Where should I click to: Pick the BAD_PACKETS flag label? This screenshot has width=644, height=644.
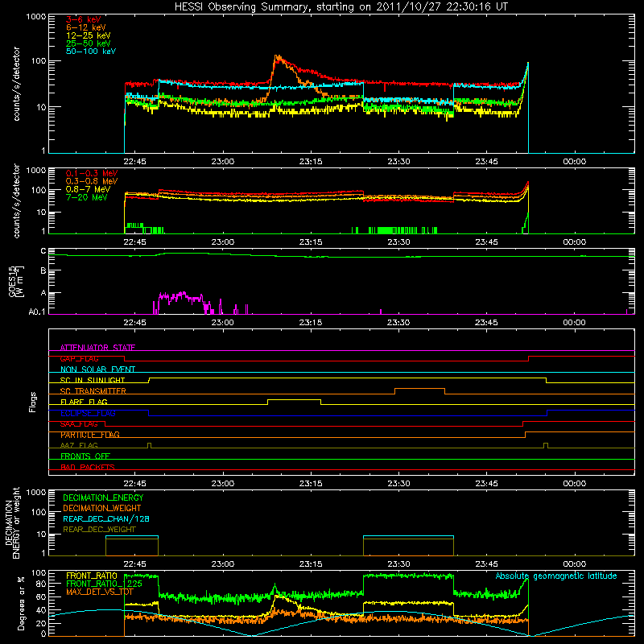point(88,467)
